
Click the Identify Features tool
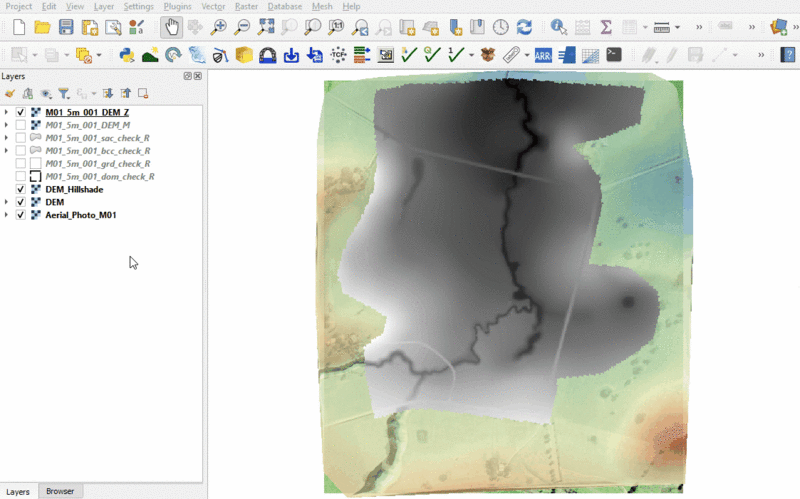558,27
